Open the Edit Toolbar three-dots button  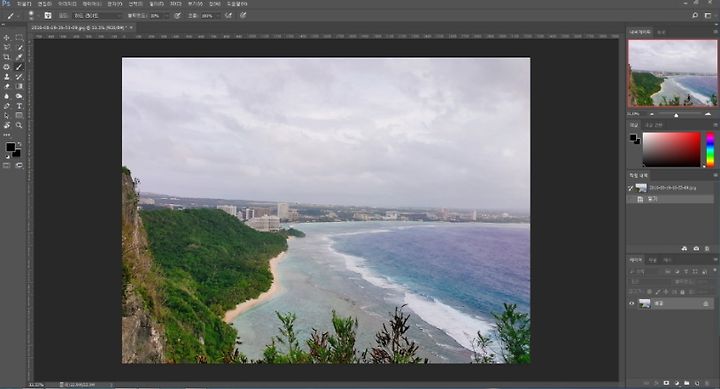tap(6, 135)
